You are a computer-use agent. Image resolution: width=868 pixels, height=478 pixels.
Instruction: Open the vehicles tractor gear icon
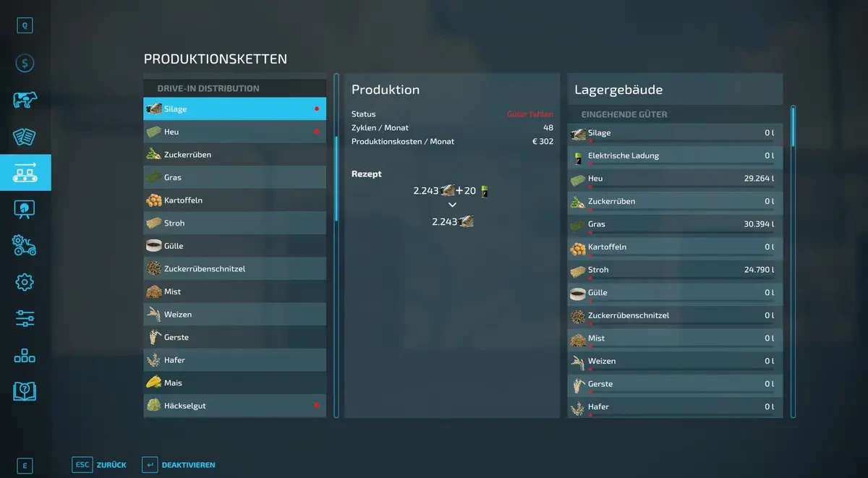click(x=25, y=245)
